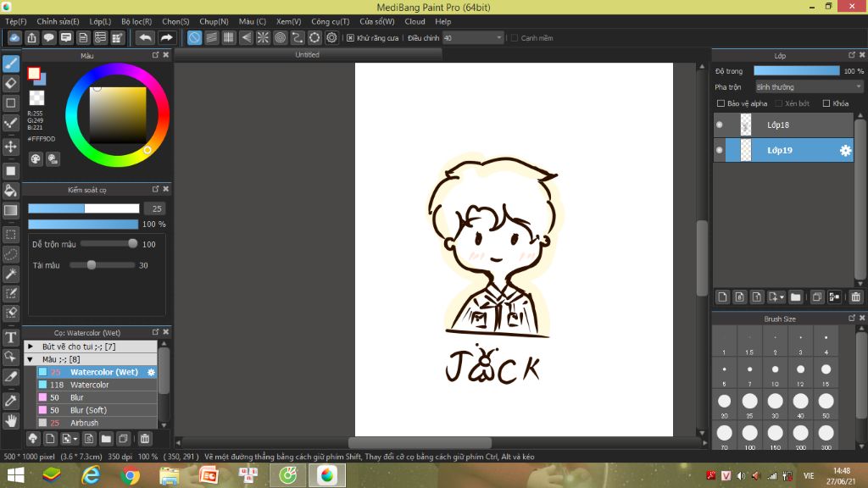Click the Độ trong opacity slider
Image resolution: width=868 pixels, height=488 pixels.
(797, 71)
